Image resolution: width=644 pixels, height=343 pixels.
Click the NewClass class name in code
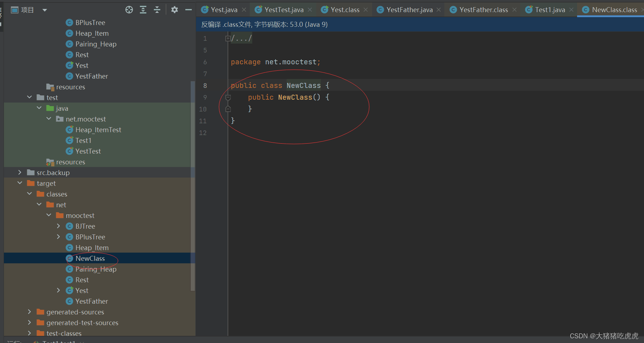303,85
